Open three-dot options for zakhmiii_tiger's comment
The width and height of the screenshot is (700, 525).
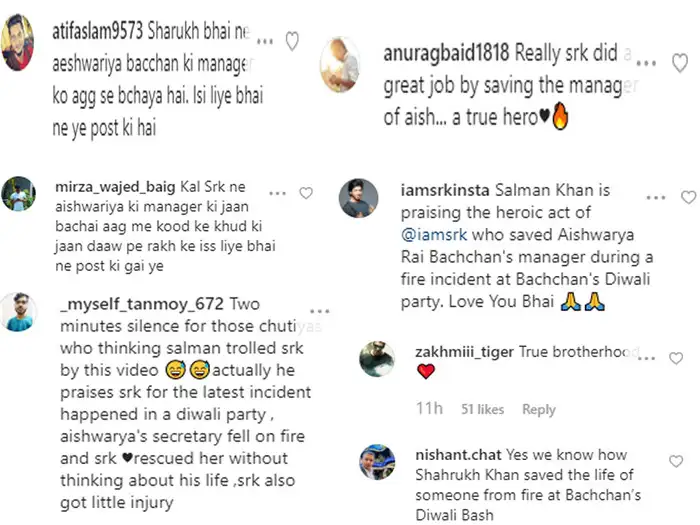click(647, 358)
